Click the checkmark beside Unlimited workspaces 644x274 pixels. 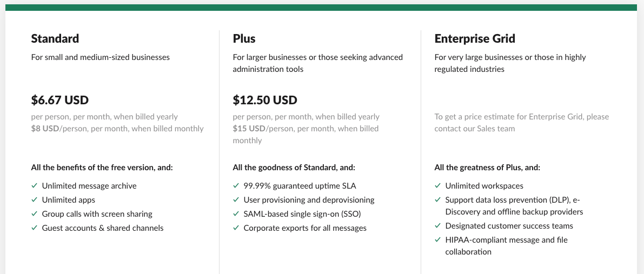tap(438, 186)
